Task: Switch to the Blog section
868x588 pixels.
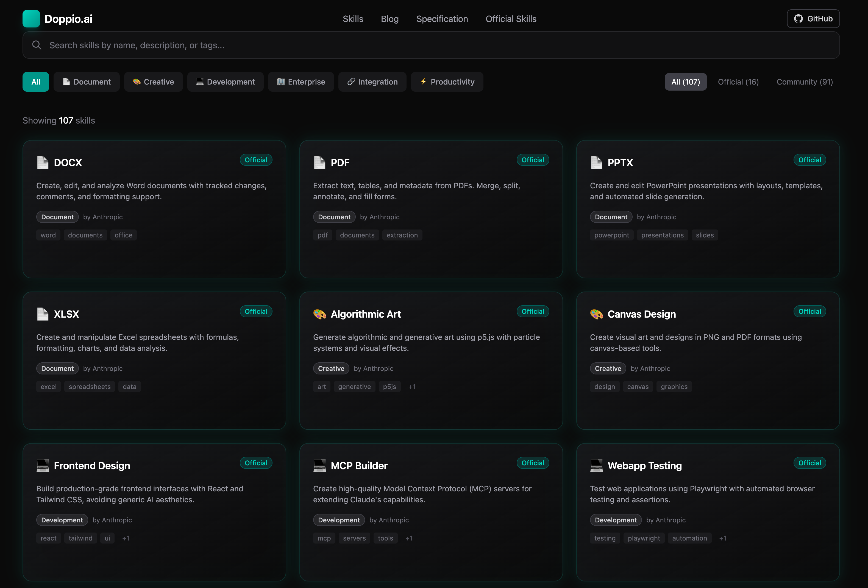Action: pos(390,19)
